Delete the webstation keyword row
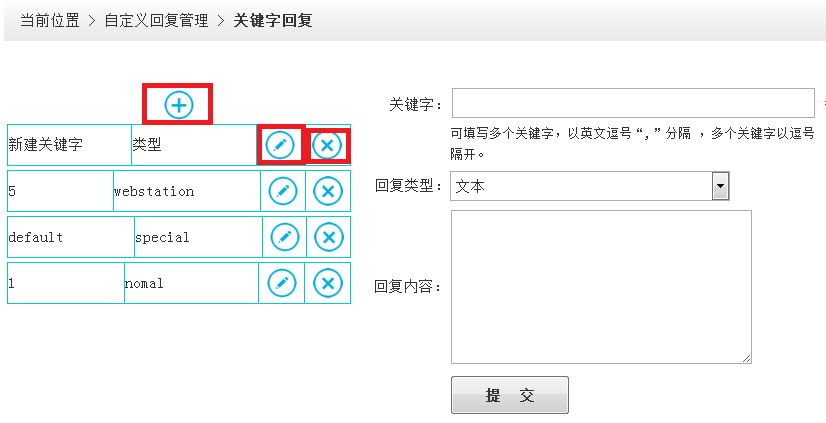 (x=327, y=190)
